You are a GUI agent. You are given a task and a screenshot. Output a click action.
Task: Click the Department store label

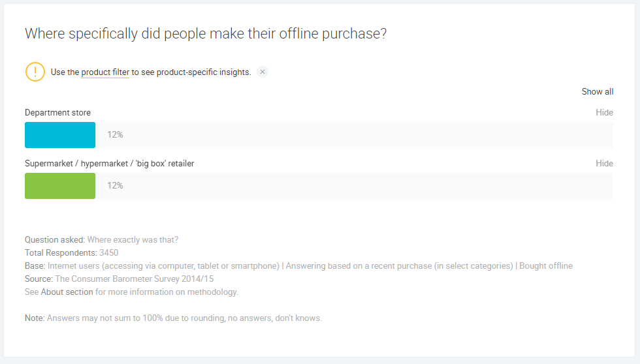[x=57, y=113]
